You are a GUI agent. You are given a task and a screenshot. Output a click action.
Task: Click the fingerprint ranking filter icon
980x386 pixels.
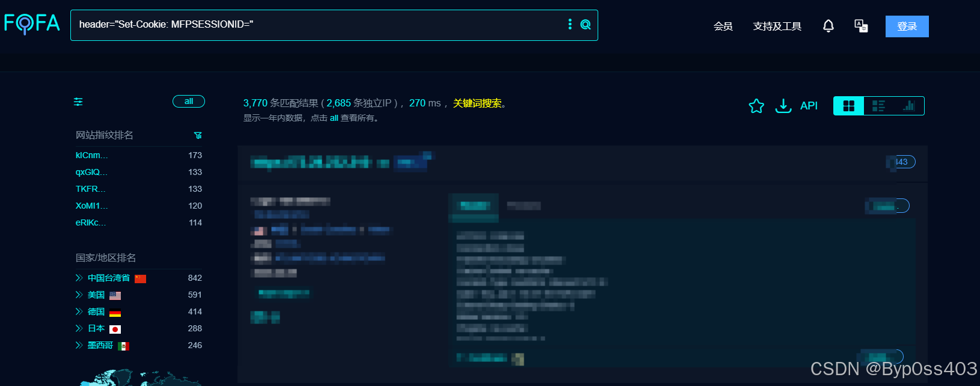pos(198,135)
